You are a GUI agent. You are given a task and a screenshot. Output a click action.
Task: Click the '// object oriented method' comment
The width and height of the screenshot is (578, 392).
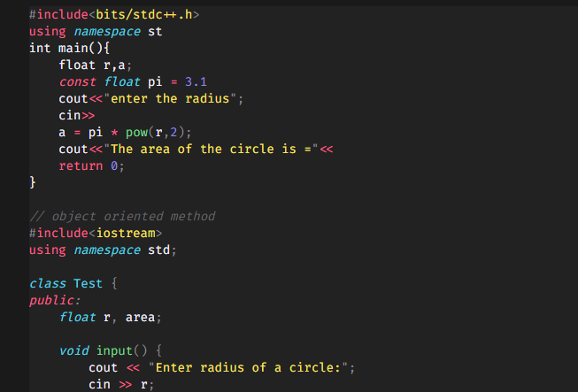coord(122,216)
